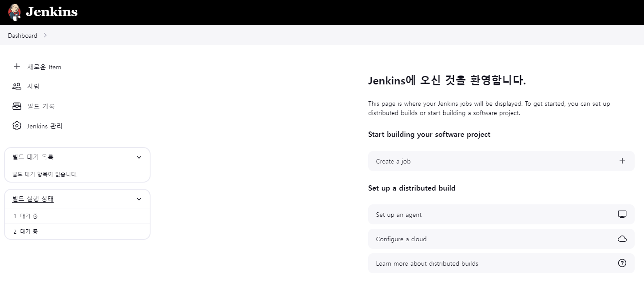Select executor 1 대기 중 row

click(x=77, y=216)
